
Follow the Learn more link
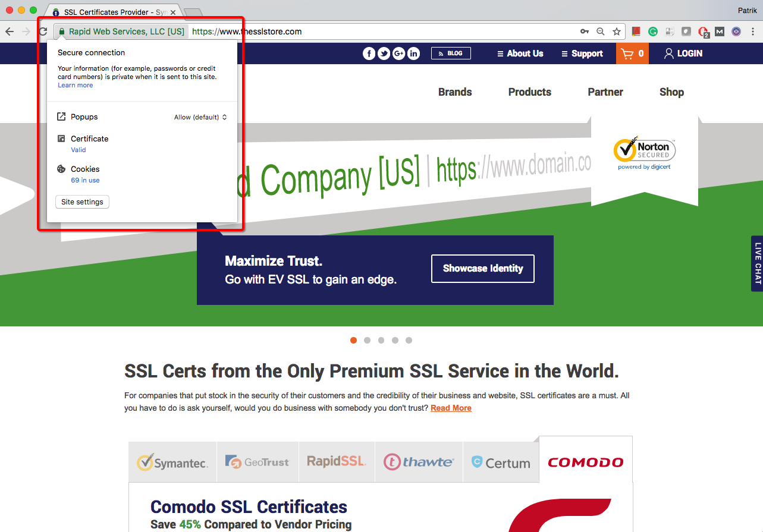pos(76,86)
